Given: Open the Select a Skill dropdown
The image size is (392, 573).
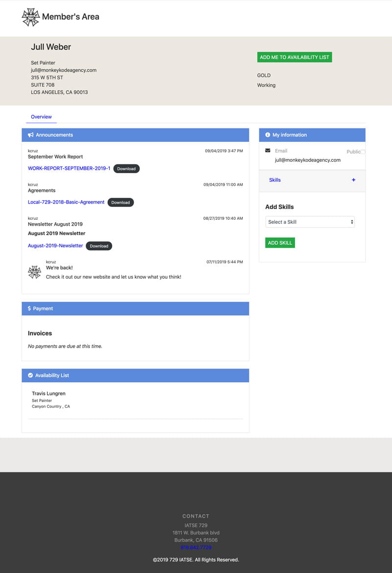Looking at the screenshot, I should click(310, 222).
